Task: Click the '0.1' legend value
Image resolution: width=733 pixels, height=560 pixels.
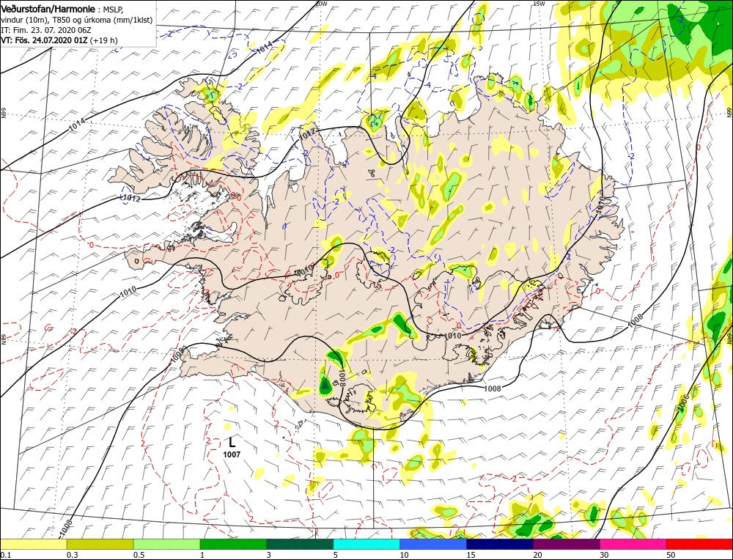Action: (6, 555)
